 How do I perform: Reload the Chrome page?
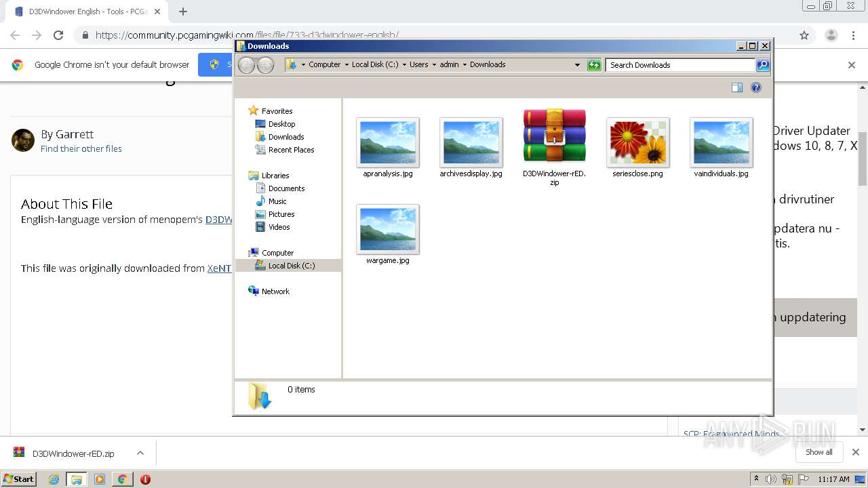[x=58, y=35]
